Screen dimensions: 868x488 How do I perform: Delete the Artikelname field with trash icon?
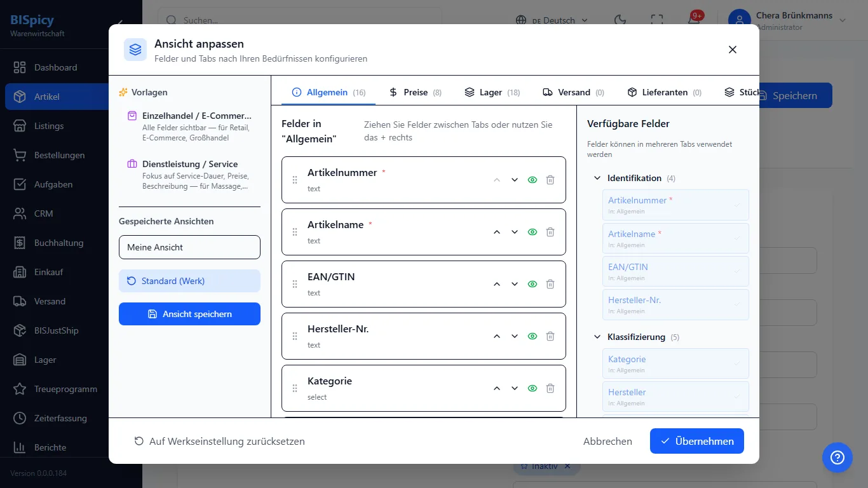[550, 232]
